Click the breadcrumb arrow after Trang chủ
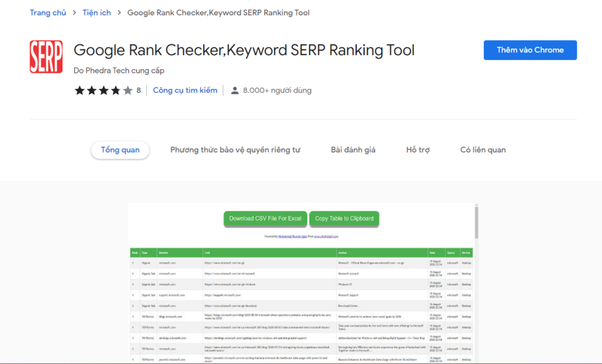This screenshot has height=364, width=602. coord(75,12)
